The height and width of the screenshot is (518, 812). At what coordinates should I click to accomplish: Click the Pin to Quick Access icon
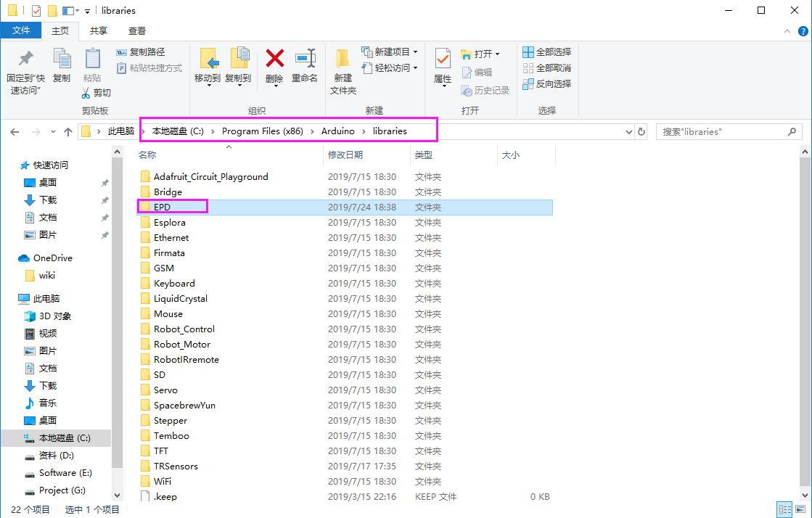point(25,59)
